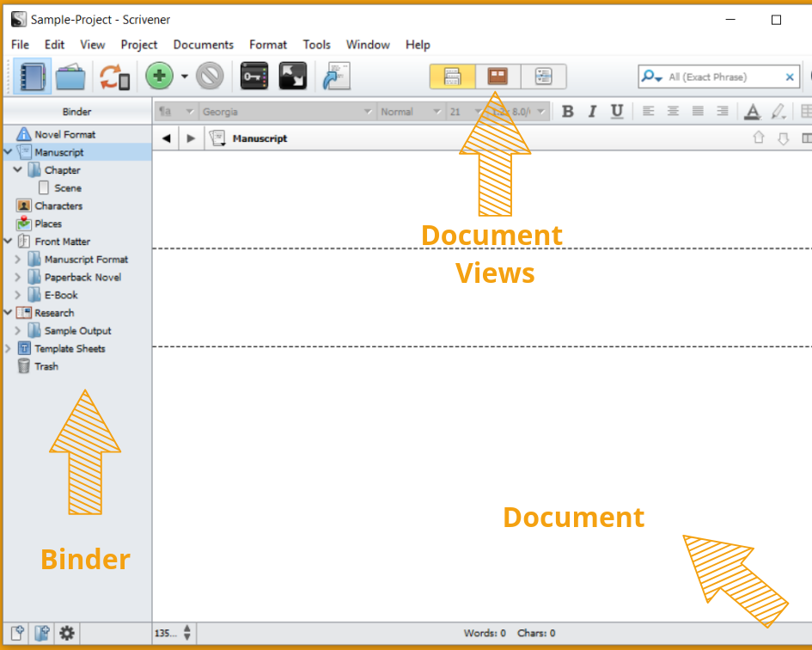Open the line spacing dropdown
This screenshot has height=650, width=812.
[518, 112]
